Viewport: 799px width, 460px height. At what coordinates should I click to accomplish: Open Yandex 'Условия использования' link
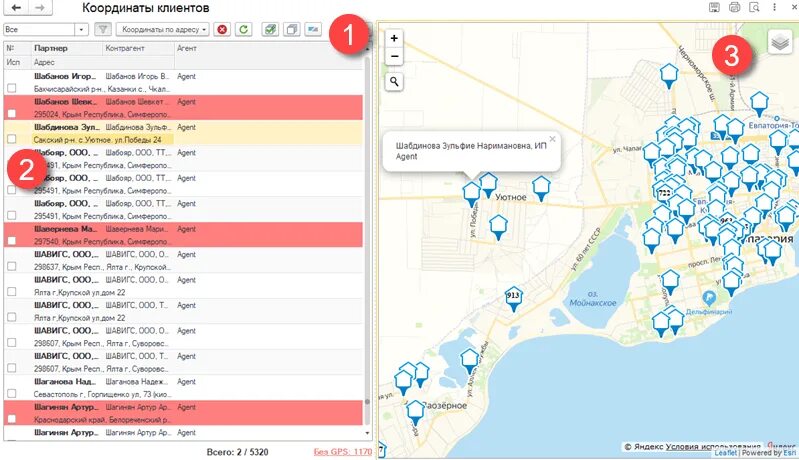click(713, 446)
